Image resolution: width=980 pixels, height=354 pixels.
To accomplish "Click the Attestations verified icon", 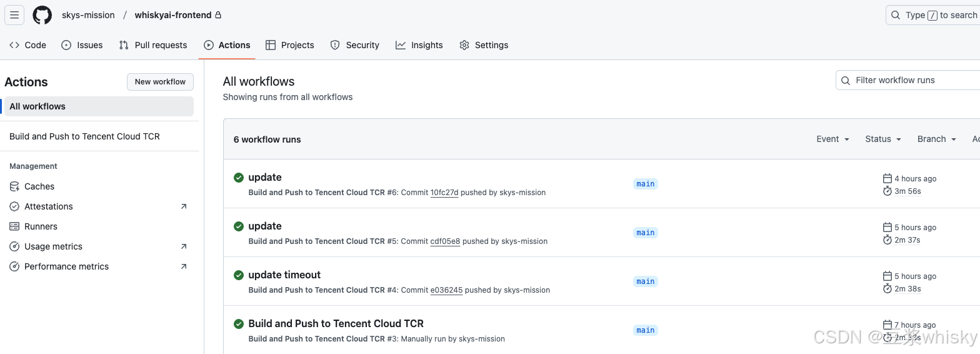I will click(14, 206).
